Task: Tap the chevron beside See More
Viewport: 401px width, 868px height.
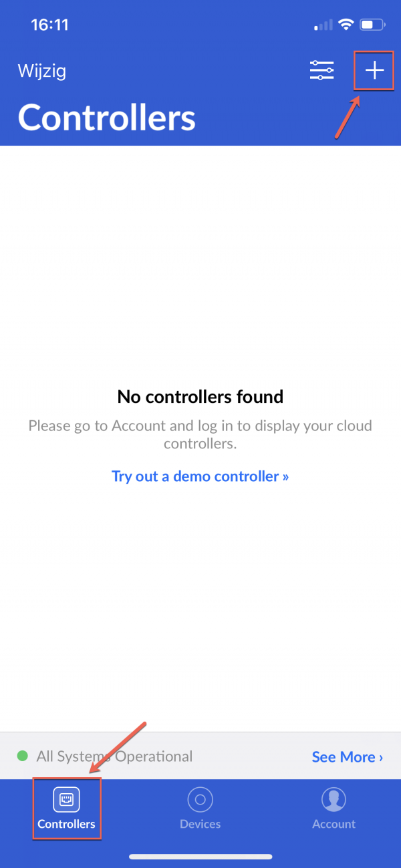Action: tap(381, 758)
